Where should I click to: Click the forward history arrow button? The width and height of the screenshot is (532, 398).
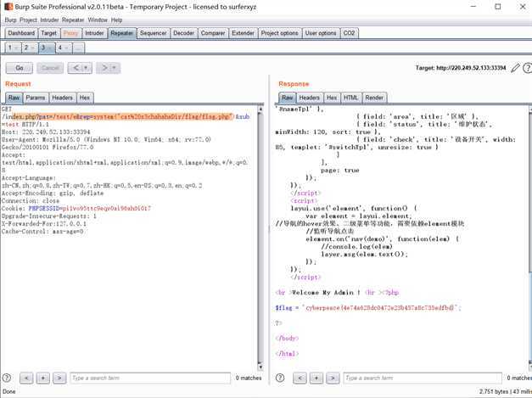(104, 68)
